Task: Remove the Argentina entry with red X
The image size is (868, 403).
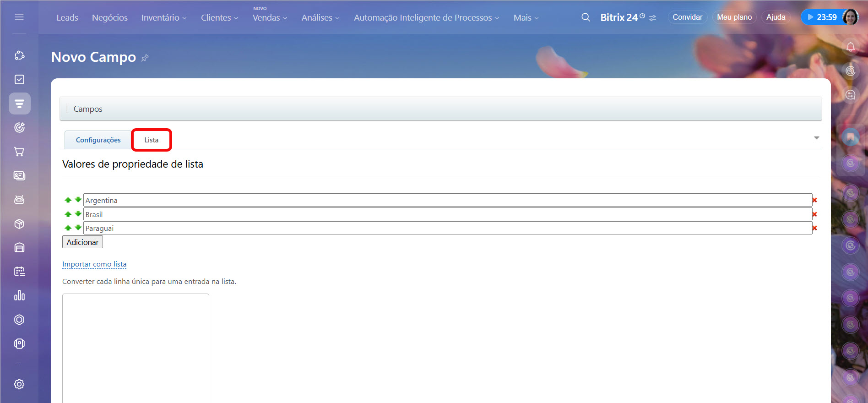Action: [x=814, y=200]
